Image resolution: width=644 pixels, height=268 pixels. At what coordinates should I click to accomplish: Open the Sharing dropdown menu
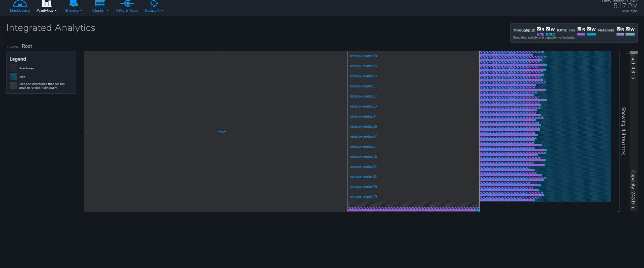(73, 10)
